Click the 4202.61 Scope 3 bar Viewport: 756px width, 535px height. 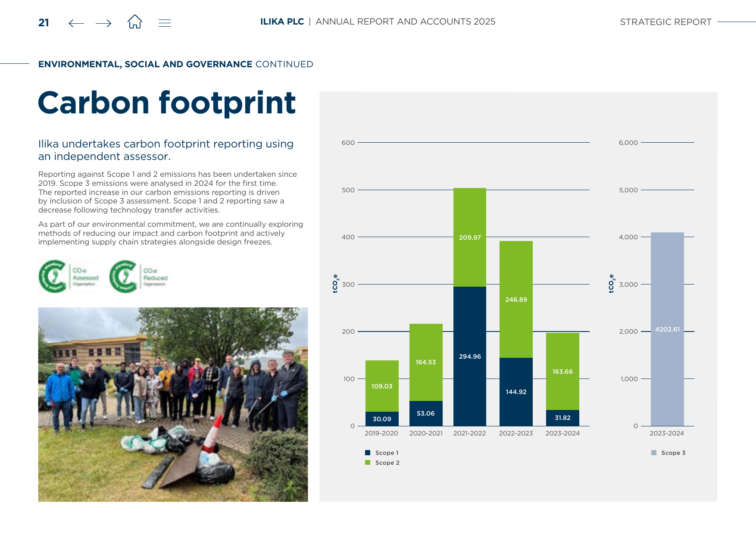coord(667,329)
